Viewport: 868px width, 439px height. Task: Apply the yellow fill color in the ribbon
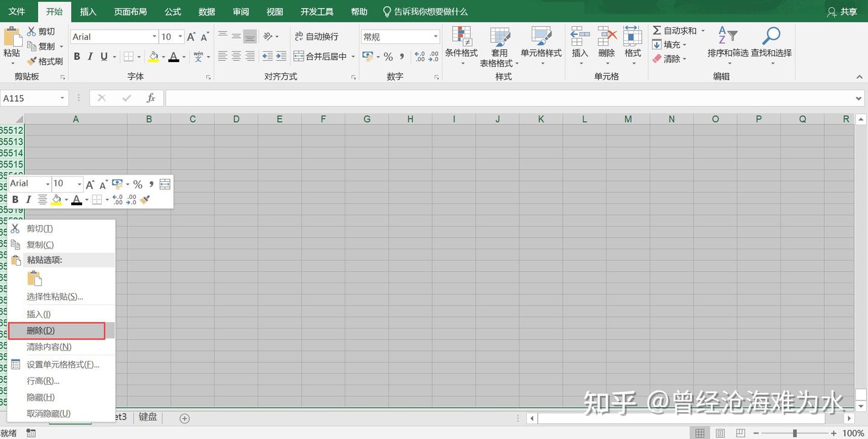(153, 57)
